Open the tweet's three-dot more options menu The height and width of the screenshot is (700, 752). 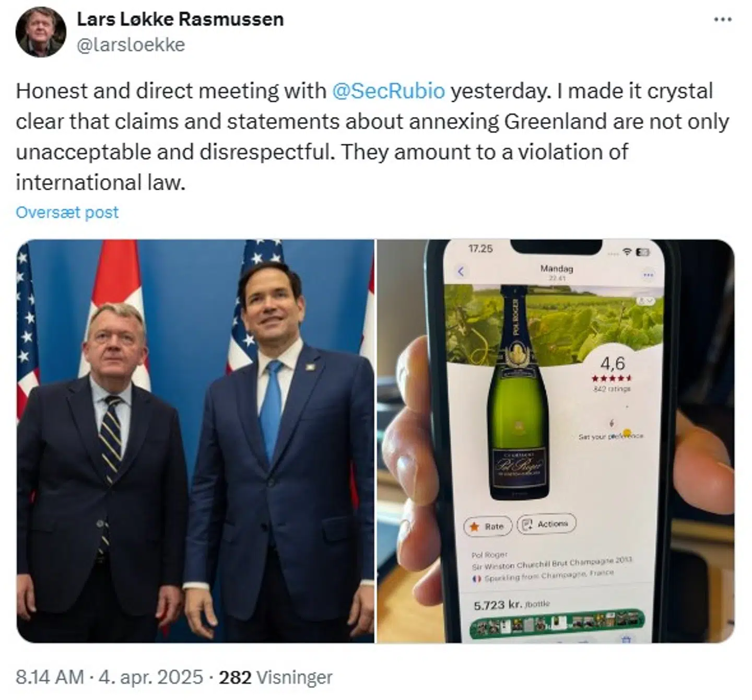coord(722,19)
